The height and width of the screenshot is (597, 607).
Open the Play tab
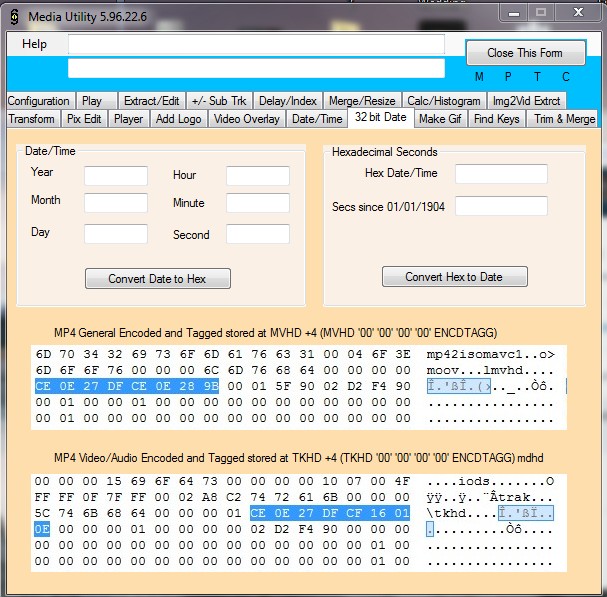coord(96,101)
